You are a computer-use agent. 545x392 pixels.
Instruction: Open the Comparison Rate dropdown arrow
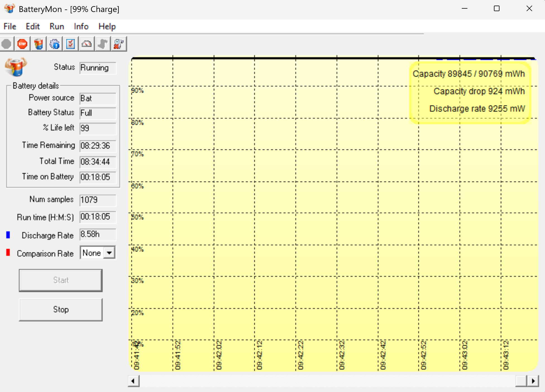tap(109, 253)
